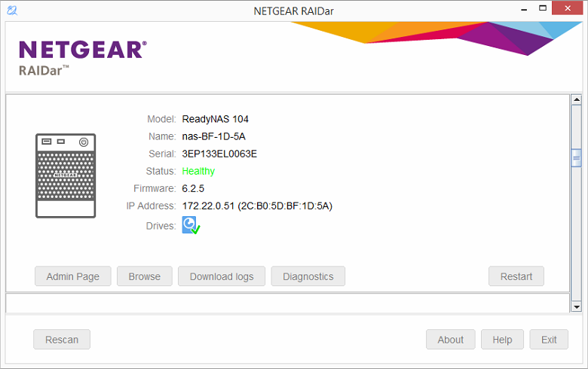Click the NETGEAR logo
588x369 pixels.
(x=83, y=50)
